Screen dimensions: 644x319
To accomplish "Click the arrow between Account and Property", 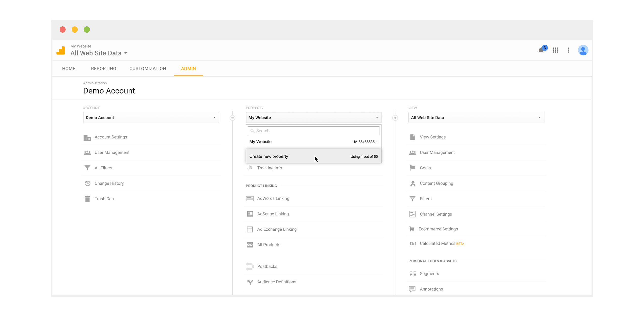I will [x=232, y=118].
